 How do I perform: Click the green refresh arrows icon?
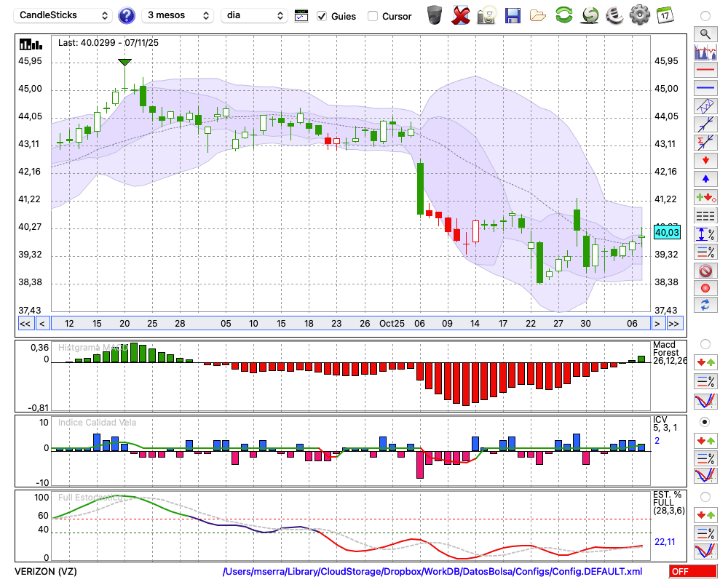563,15
